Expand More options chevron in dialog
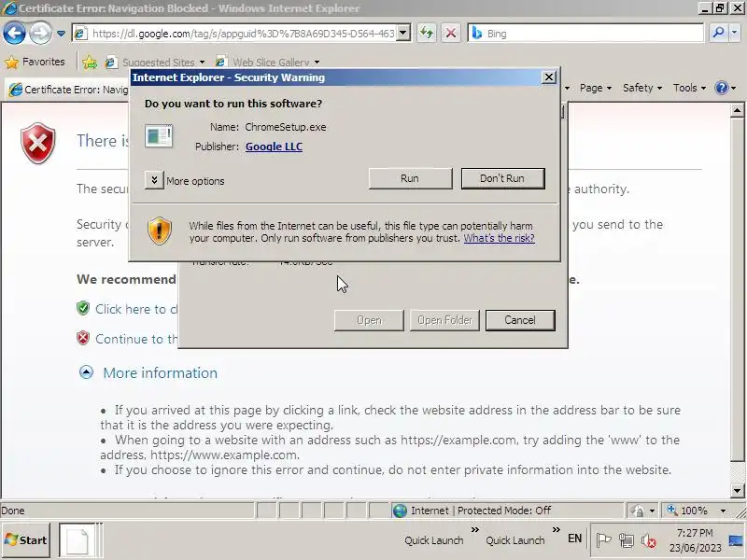 coord(154,180)
